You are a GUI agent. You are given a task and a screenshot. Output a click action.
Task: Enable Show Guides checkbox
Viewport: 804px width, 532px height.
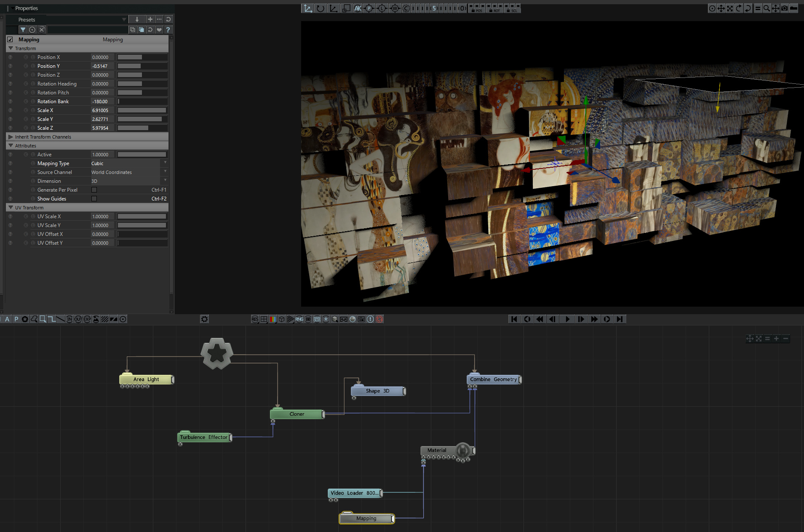94,199
